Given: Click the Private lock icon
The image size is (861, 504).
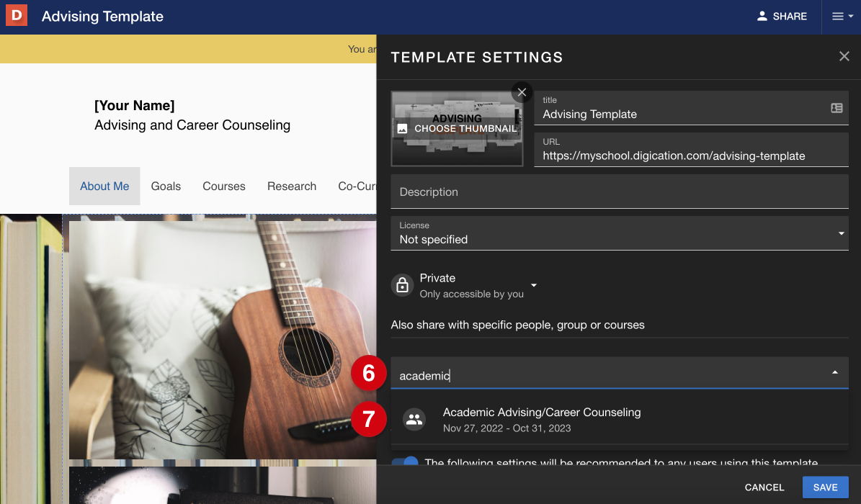Looking at the screenshot, I should (402, 286).
